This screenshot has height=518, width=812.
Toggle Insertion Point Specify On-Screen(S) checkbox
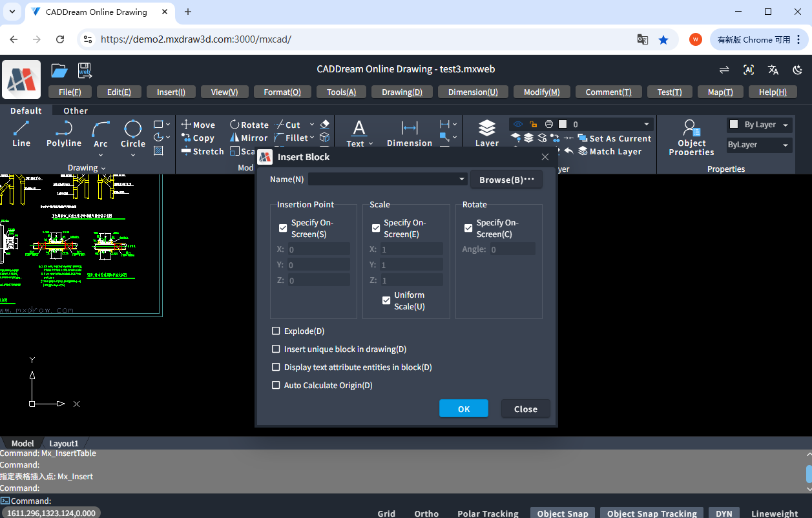coord(283,228)
